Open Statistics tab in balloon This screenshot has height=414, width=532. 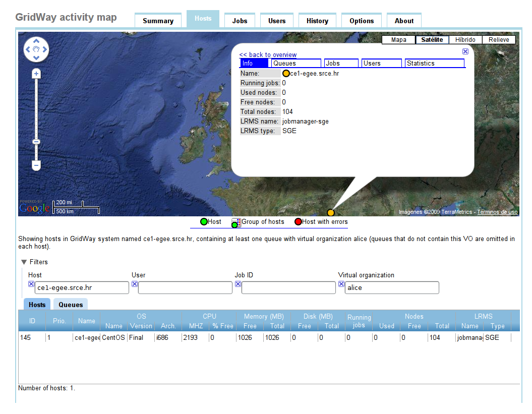click(x=434, y=63)
